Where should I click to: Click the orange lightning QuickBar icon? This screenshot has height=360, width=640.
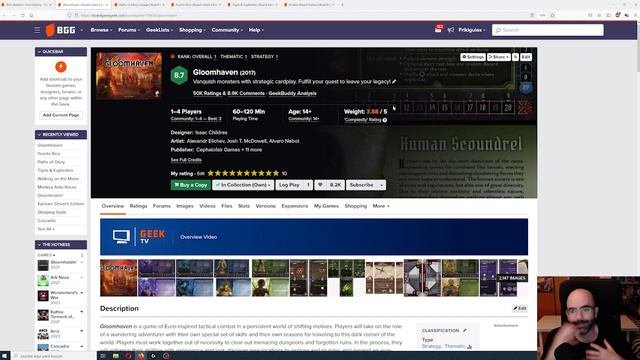pyautogui.click(x=61, y=67)
